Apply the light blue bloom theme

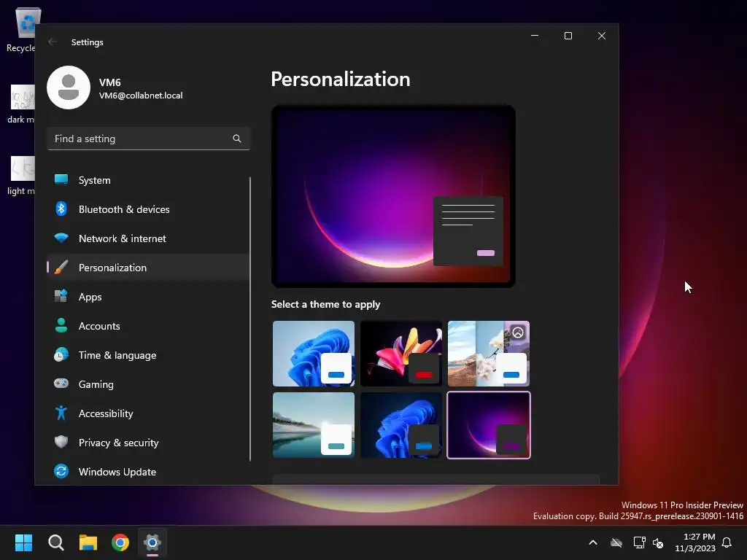[x=314, y=354]
